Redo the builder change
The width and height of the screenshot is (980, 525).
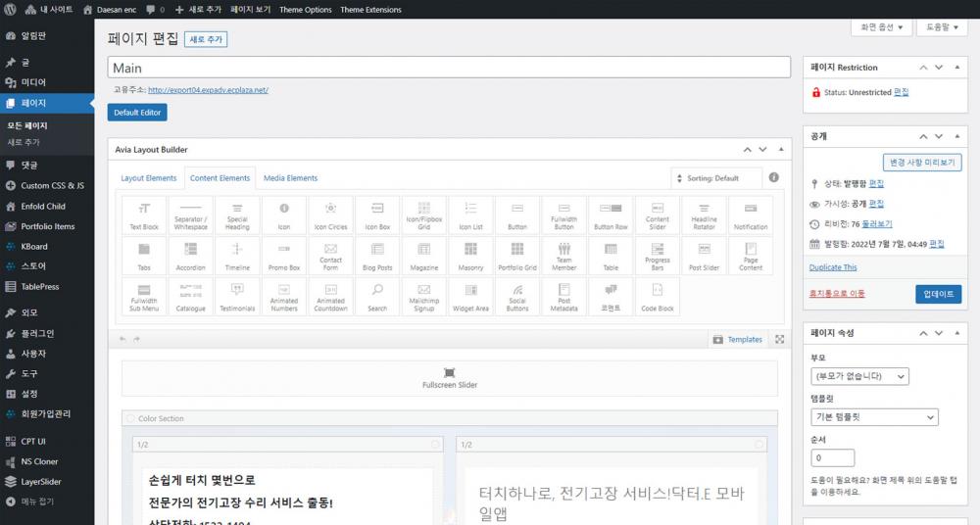[x=136, y=339]
